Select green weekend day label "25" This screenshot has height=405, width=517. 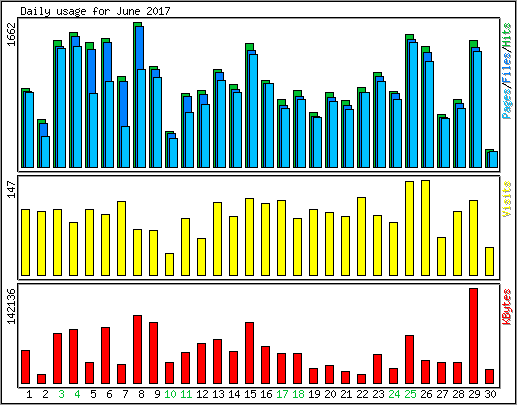pos(410,394)
